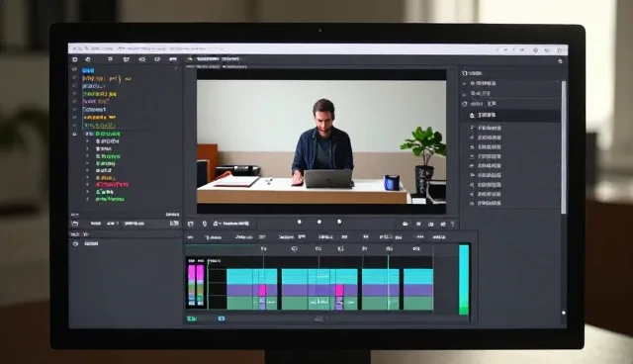The height and width of the screenshot is (364, 633).
Task: Click the small green icon beneath the timeline tracks
Action: pos(192,318)
